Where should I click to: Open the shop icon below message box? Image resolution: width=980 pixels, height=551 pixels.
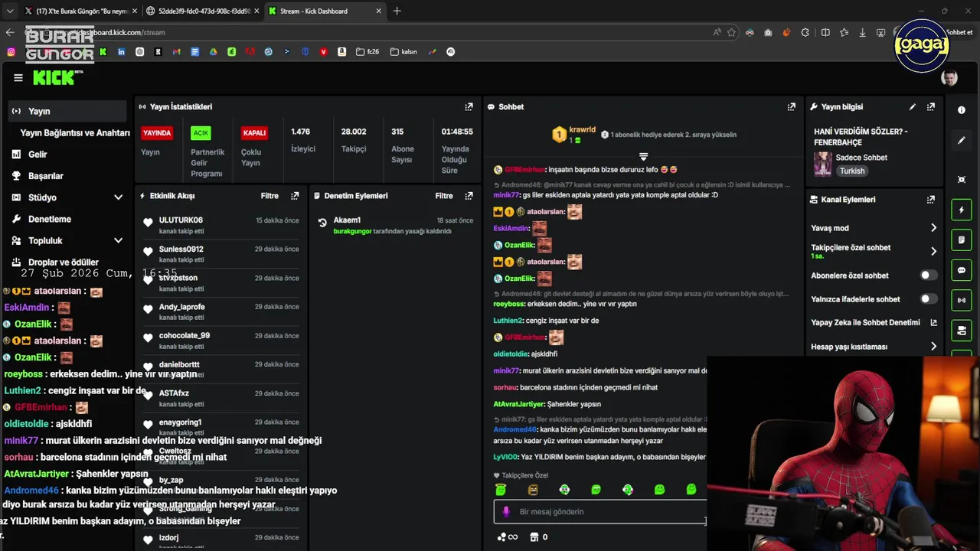534,537
